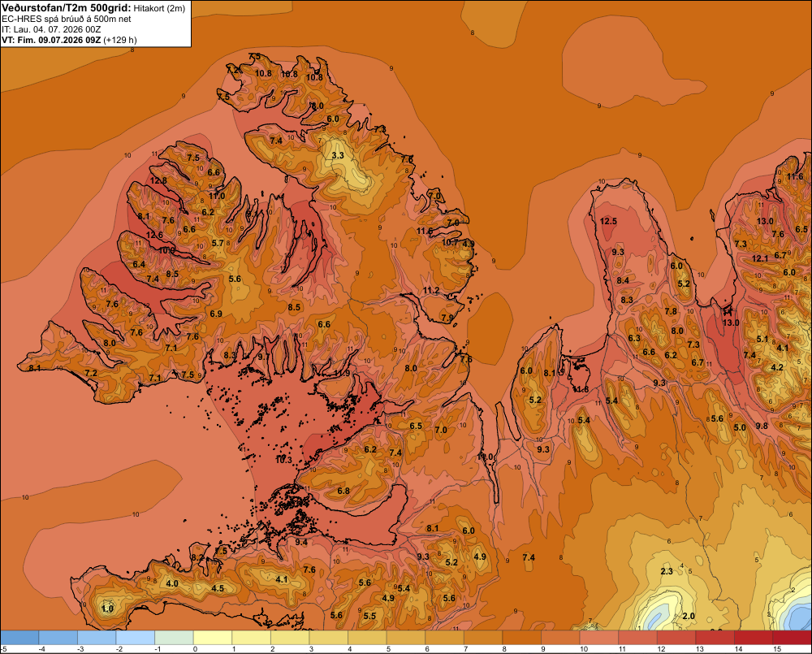Click the 10.3 reading in the bay
The width and height of the screenshot is (812, 654).
[x=283, y=460]
